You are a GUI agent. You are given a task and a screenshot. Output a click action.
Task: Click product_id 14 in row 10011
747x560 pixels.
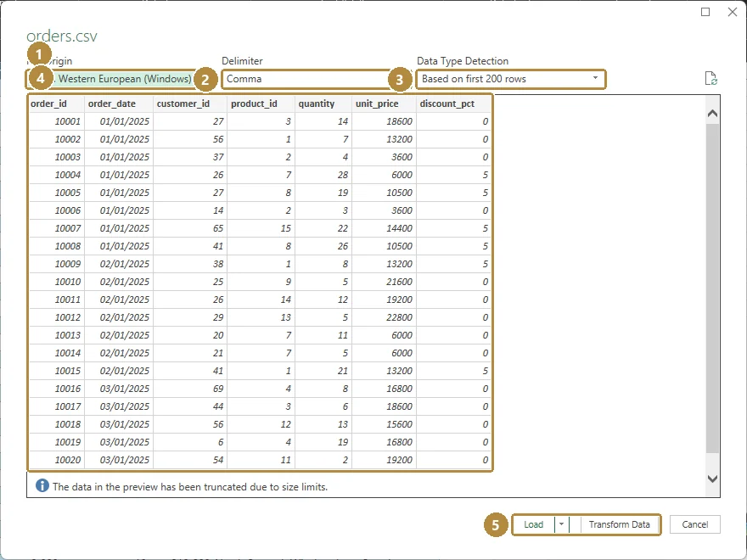tap(261, 300)
